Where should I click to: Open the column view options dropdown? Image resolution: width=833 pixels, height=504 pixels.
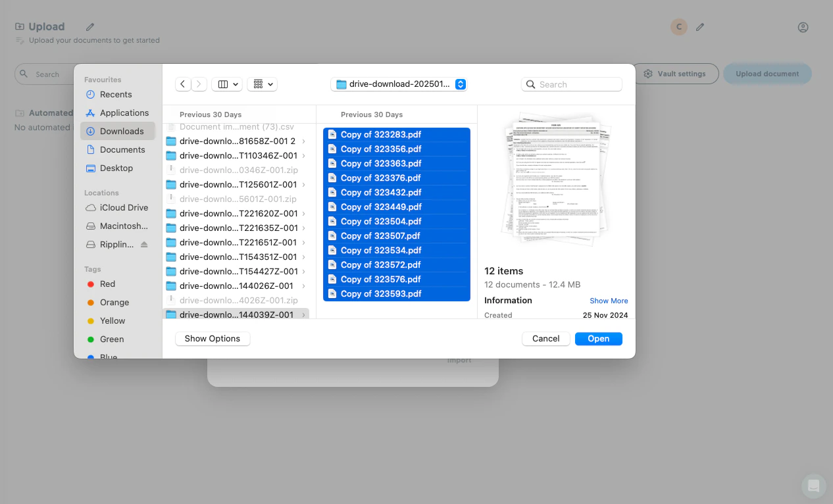(x=228, y=84)
